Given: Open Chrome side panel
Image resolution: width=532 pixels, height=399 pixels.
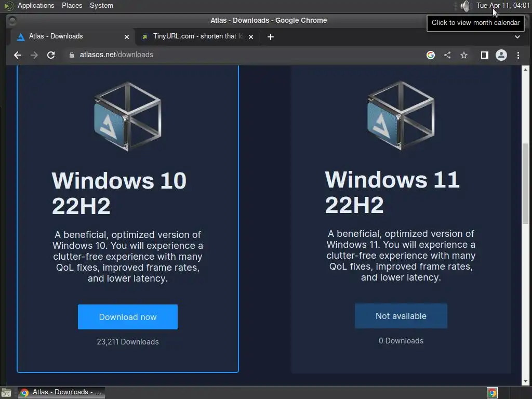Looking at the screenshot, I should click(485, 55).
